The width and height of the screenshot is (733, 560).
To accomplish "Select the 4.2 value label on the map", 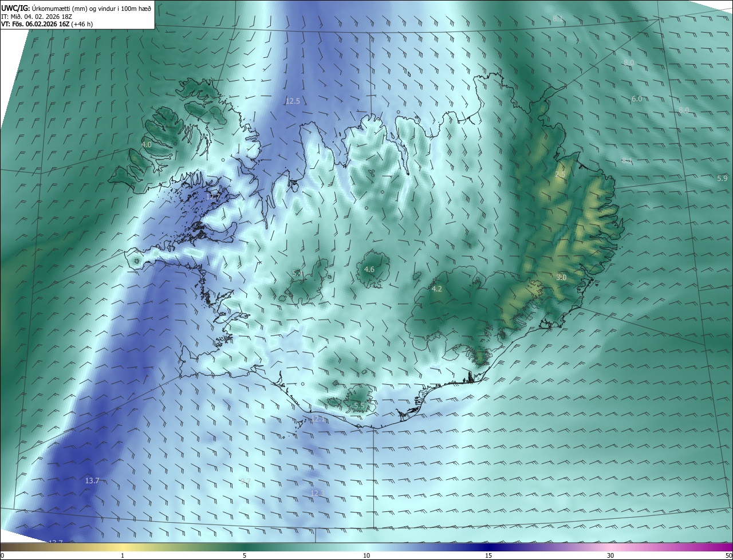I will (x=437, y=289).
